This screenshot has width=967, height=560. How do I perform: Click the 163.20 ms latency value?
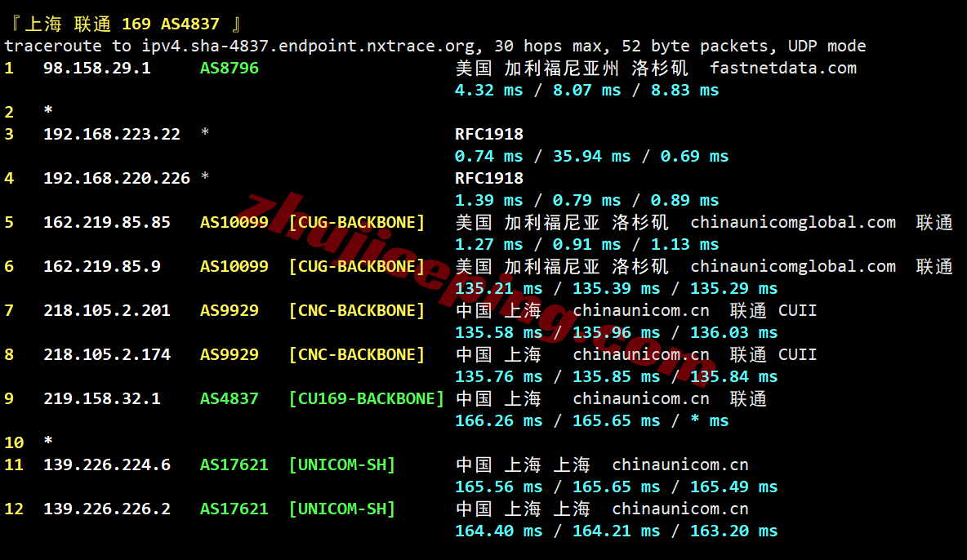point(733,531)
